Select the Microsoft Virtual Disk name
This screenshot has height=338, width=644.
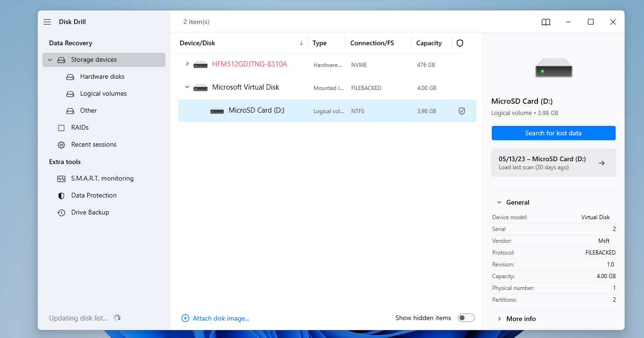pyautogui.click(x=246, y=87)
